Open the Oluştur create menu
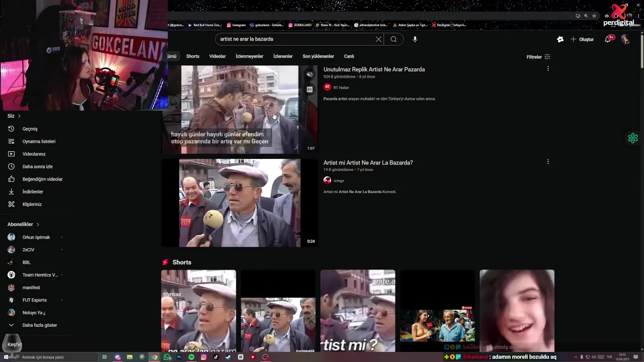Image resolution: width=644 pixels, height=362 pixels. [582, 39]
